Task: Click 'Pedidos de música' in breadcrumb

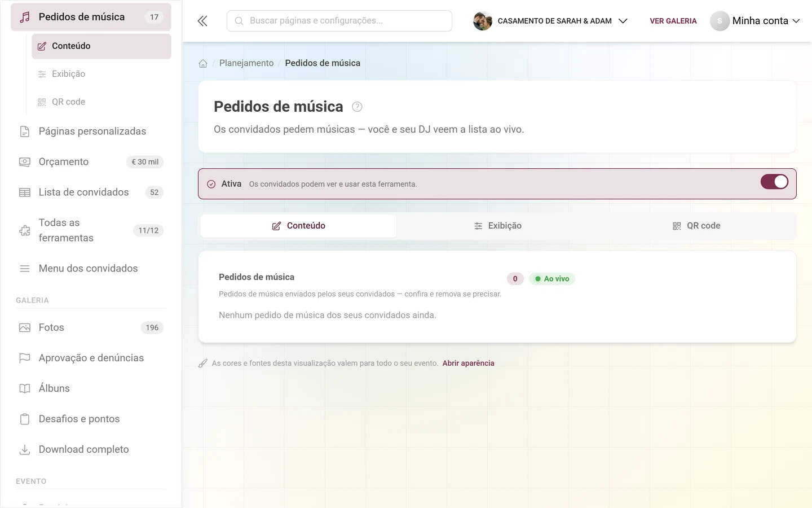Action: [323, 63]
